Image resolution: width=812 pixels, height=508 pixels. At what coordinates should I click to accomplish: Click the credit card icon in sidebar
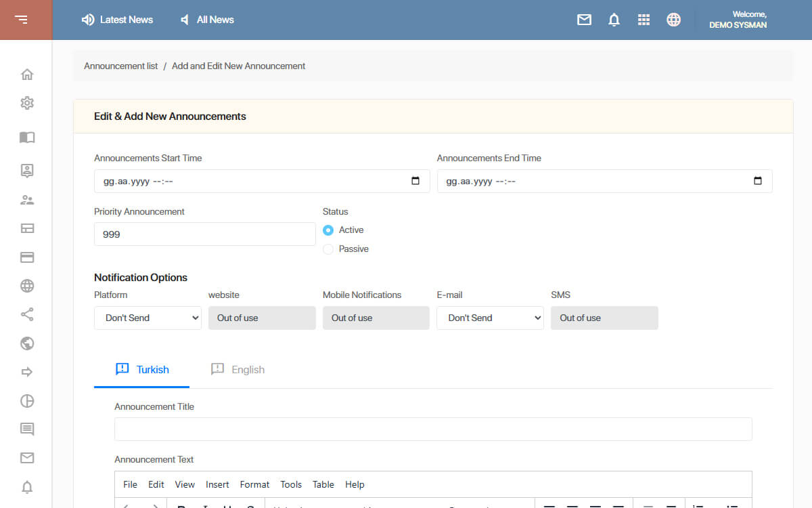[x=27, y=257]
